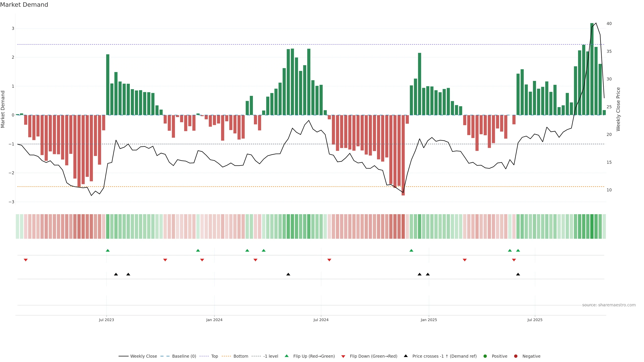Click the darkest green heatmap cell near the right end
The width and height of the screenshot is (644, 362).
pyautogui.click(x=592, y=226)
